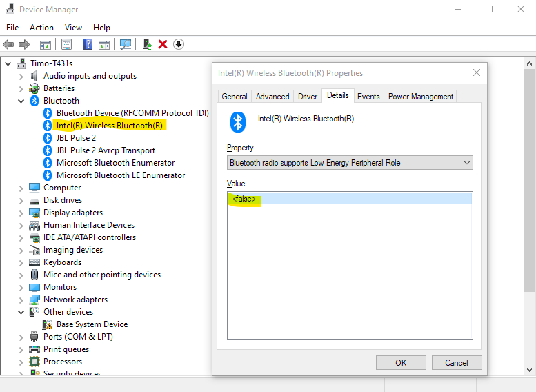Open the Property dropdown list
Screen dimensions: 536x392
pos(350,163)
